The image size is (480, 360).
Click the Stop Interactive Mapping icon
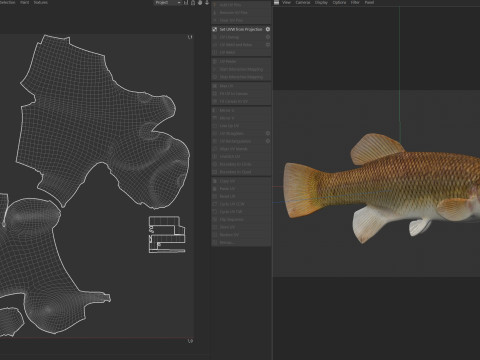coord(215,77)
